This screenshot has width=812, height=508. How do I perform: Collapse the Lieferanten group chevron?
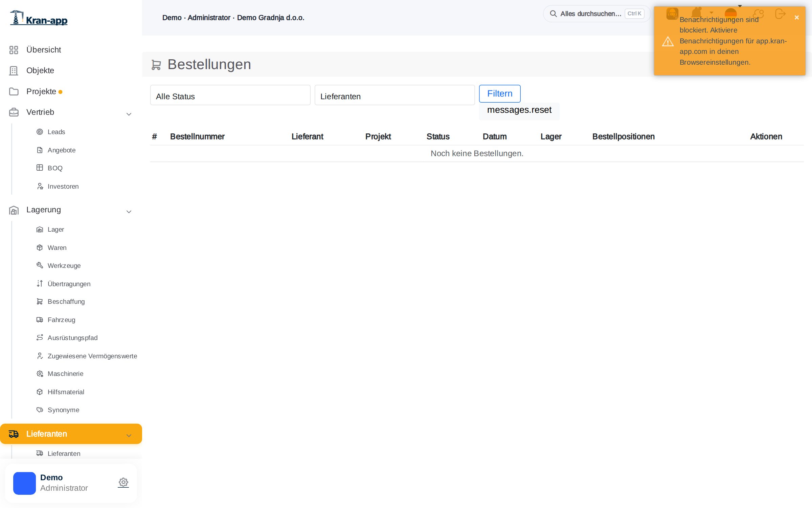pyautogui.click(x=129, y=436)
